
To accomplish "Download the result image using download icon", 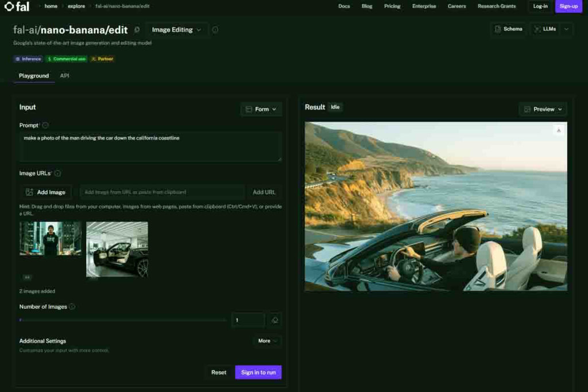I will click(x=559, y=130).
